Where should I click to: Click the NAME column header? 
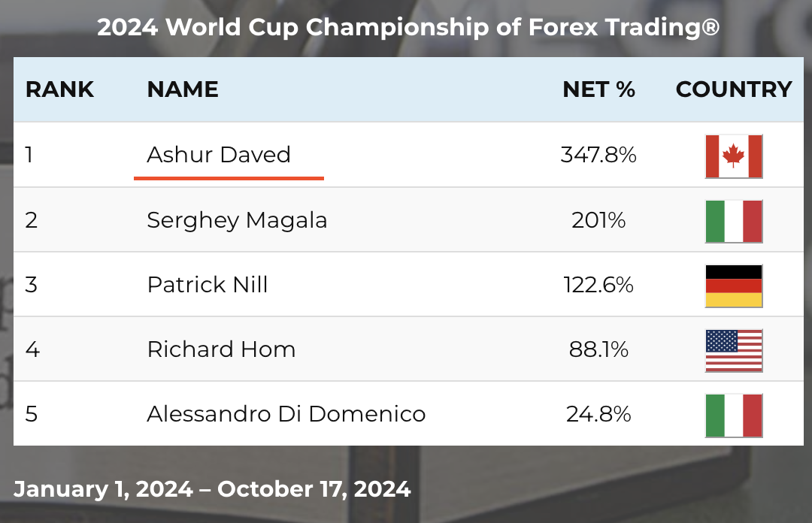point(183,89)
